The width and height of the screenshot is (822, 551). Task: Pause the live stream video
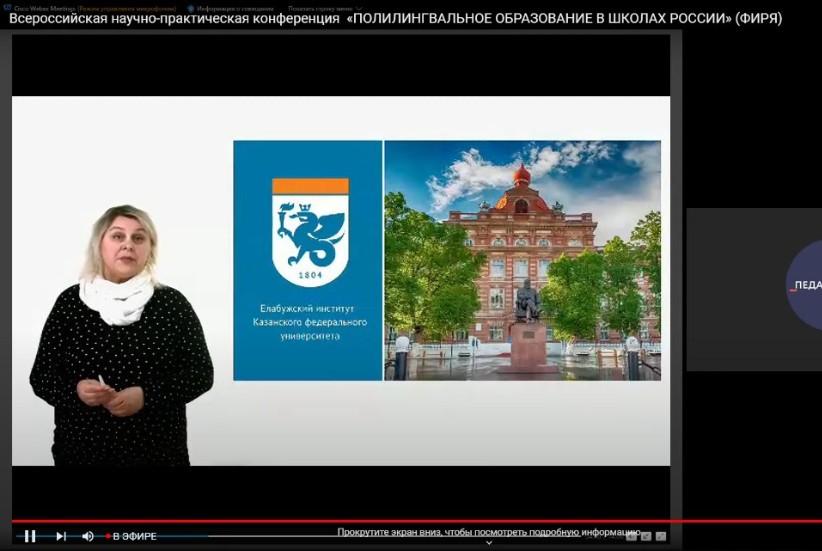30,536
